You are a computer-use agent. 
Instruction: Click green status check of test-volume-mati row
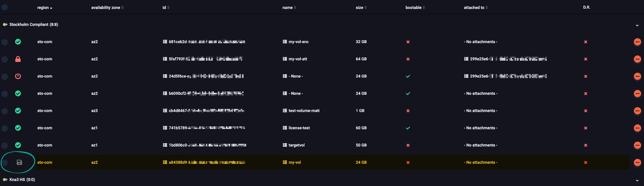pyautogui.click(x=18, y=111)
